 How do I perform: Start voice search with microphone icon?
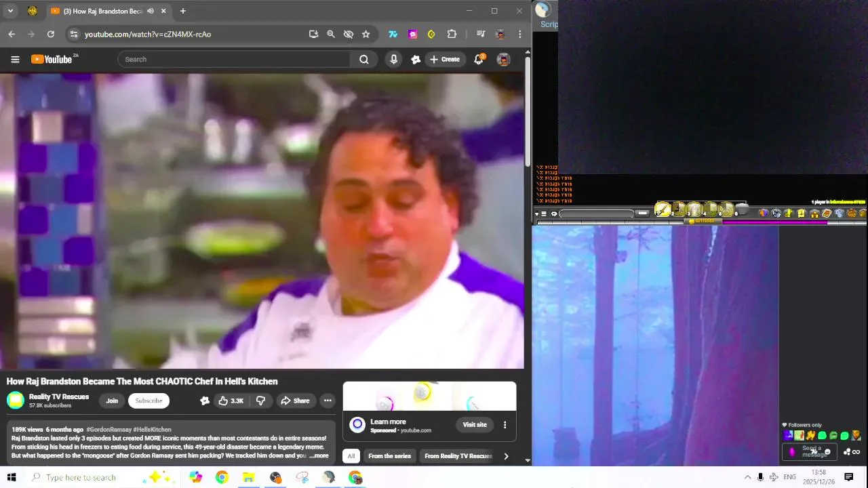[394, 60]
